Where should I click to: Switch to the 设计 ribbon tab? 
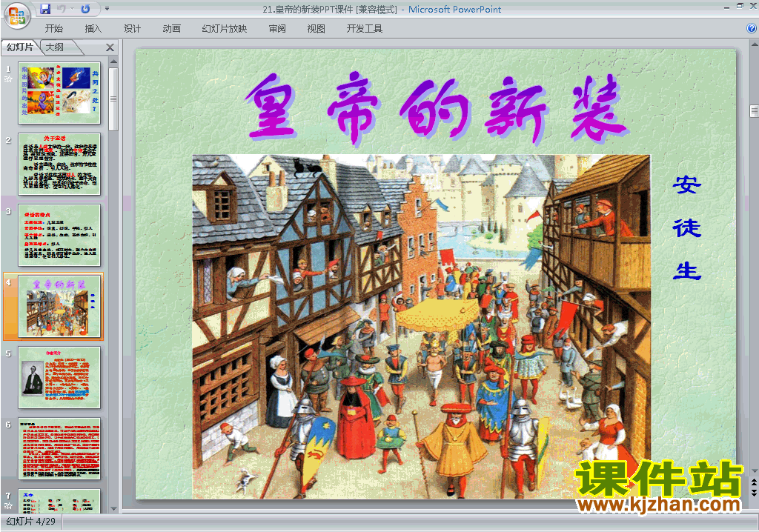[x=132, y=29]
